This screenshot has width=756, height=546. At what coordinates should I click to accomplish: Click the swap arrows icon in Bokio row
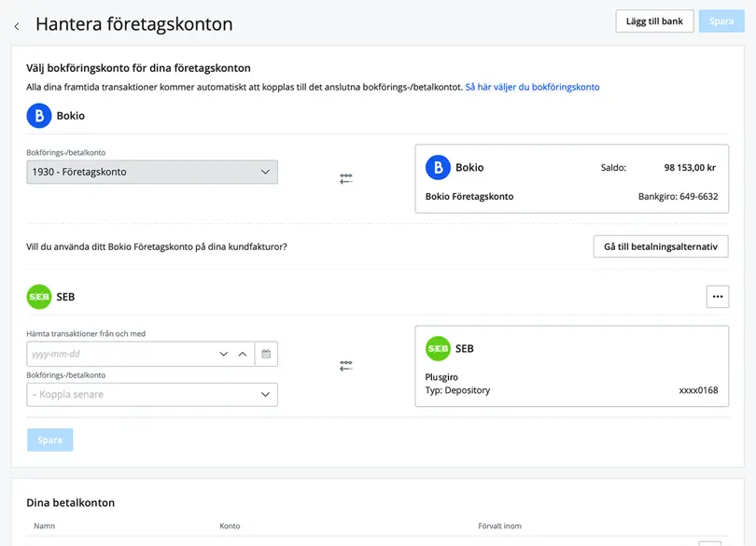(x=345, y=178)
